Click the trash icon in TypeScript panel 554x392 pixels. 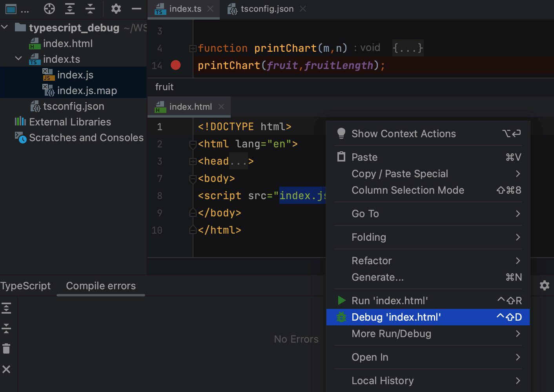pyautogui.click(x=6, y=348)
